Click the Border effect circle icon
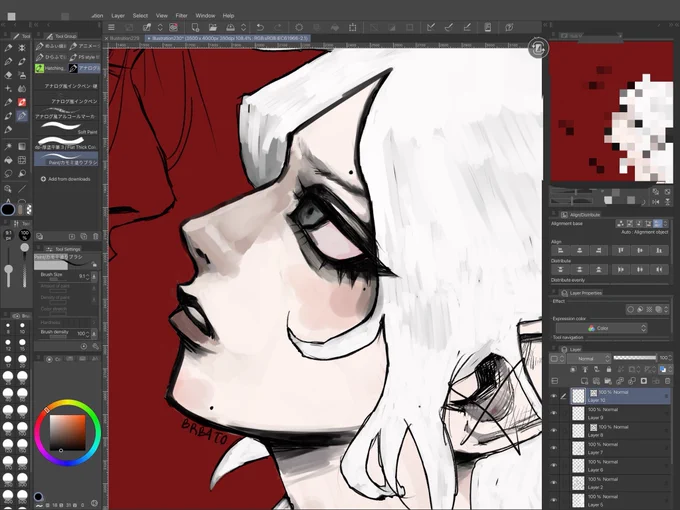 (x=631, y=309)
